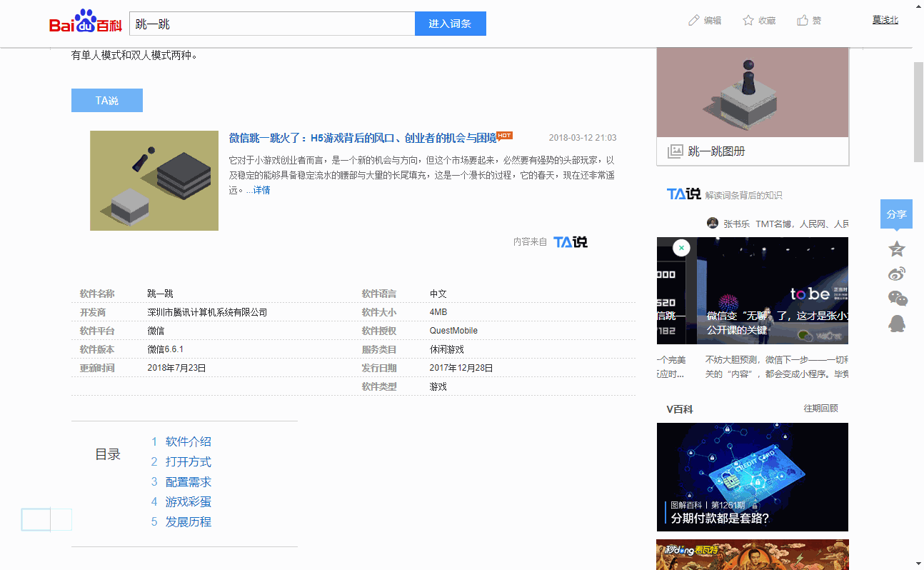Select the TA说 blue tab

click(x=106, y=100)
